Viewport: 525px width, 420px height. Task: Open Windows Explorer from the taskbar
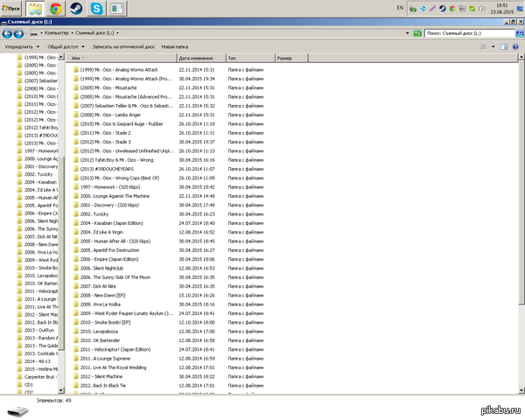coord(35,9)
